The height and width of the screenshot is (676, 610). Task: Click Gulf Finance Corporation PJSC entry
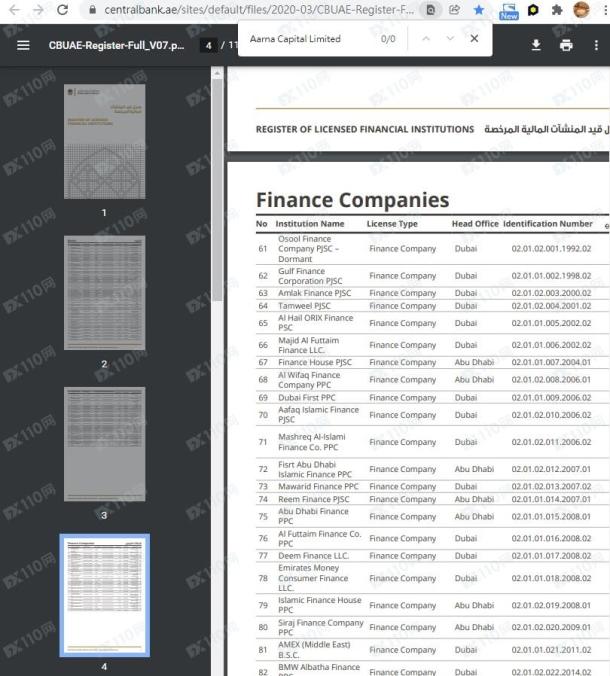tap(310, 276)
